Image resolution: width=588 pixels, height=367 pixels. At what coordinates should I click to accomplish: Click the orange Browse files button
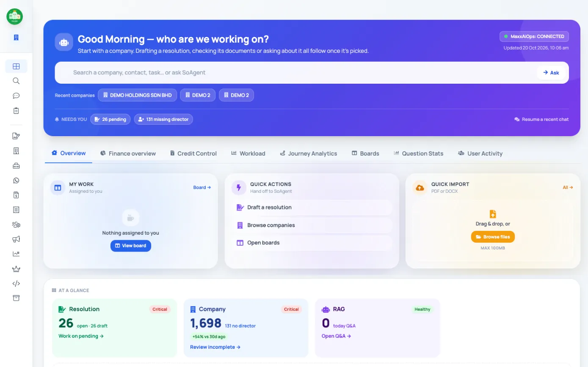[493, 237]
